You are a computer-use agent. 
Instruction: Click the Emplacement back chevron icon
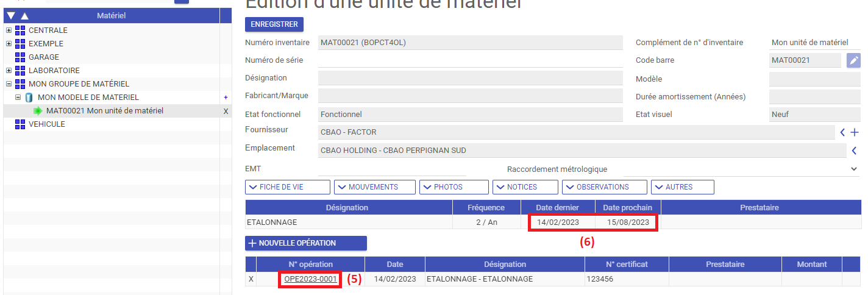854,151
